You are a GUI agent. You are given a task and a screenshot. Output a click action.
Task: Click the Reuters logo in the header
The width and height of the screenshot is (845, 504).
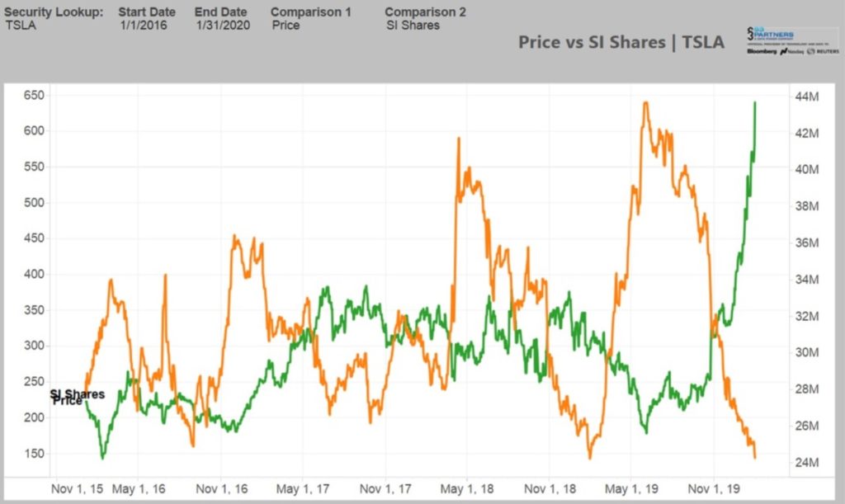click(824, 51)
